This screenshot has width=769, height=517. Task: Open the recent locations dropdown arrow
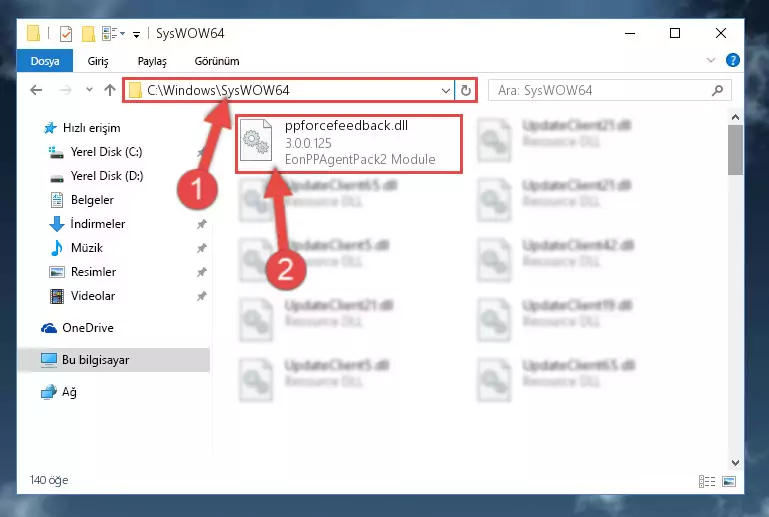(x=89, y=90)
